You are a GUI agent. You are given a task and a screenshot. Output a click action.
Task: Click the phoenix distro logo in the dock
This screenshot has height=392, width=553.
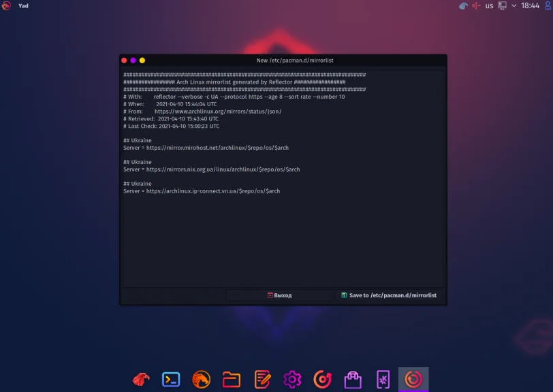[x=140, y=379]
